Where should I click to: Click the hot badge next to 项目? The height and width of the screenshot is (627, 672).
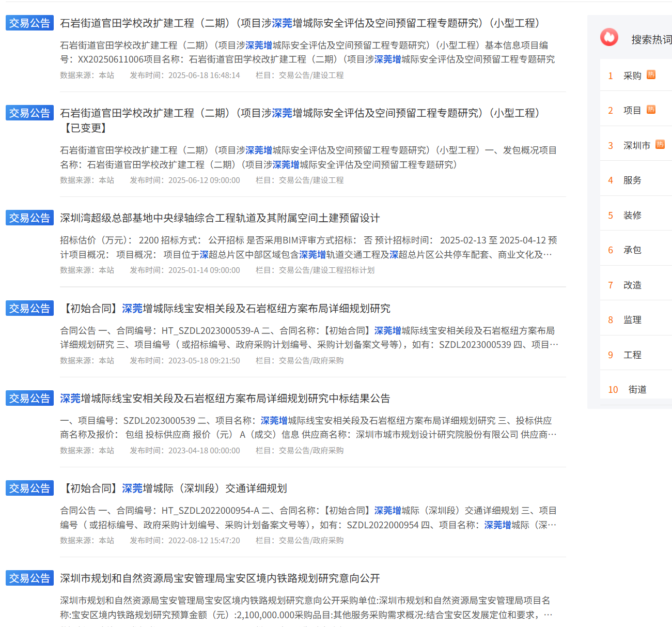coord(651,110)
